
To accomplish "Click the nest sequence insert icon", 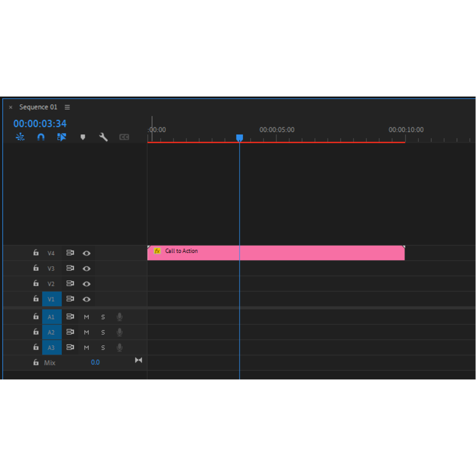I will 20,137.
